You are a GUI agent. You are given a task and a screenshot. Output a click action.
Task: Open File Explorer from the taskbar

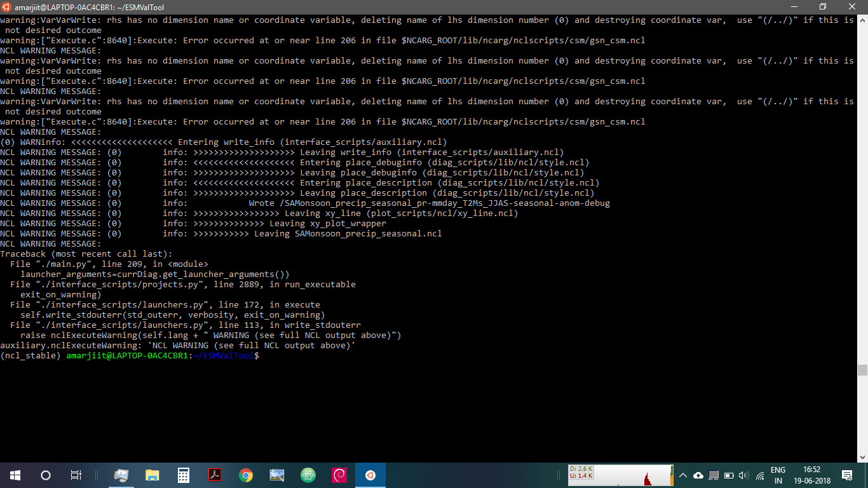coord(153,475)
